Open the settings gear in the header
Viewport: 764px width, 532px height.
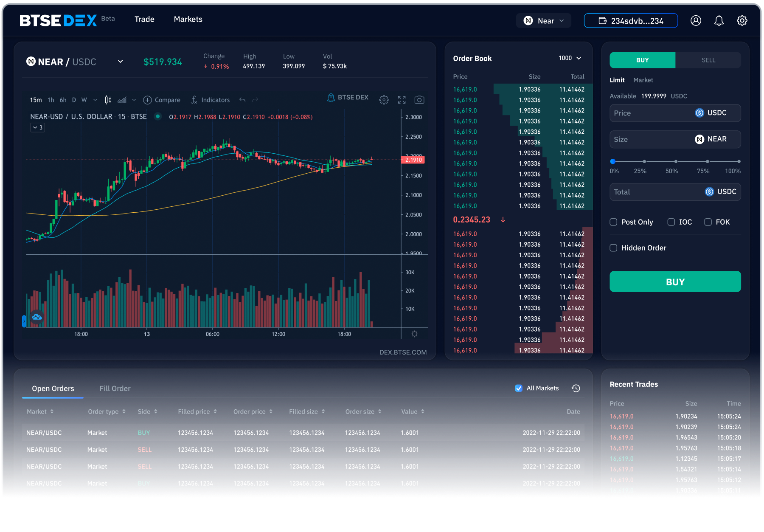[x=742, y=20]
